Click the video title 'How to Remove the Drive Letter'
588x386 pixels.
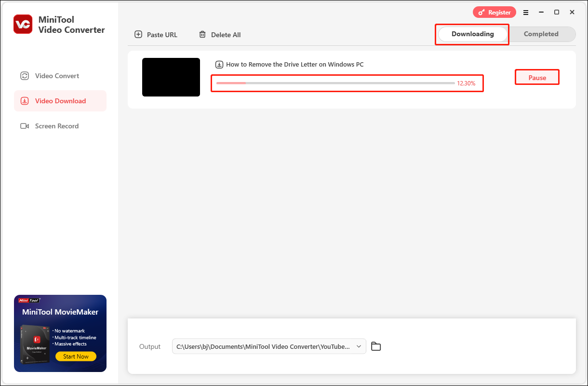click(295, 64)
